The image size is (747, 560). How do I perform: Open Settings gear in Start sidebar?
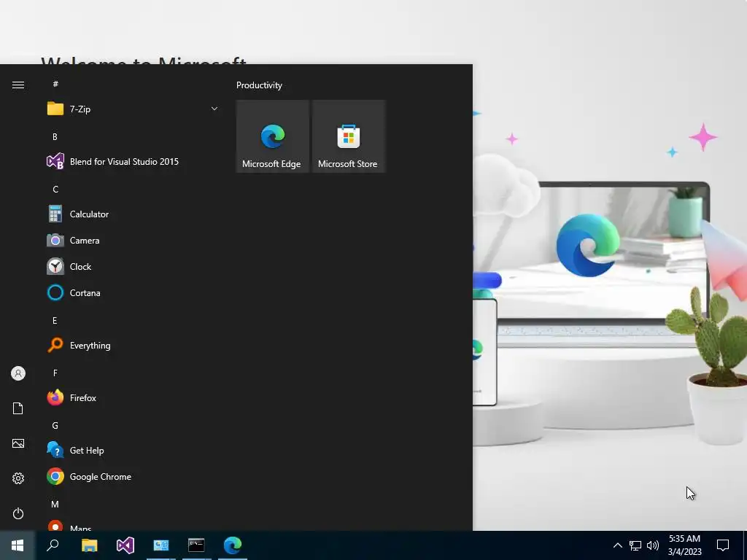pos(18,478)
